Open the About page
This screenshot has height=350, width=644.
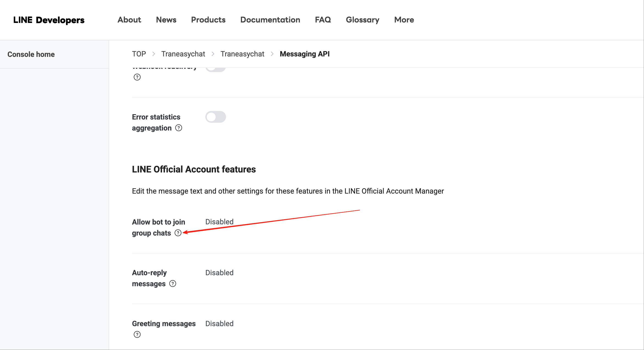(x=129, y=20)
